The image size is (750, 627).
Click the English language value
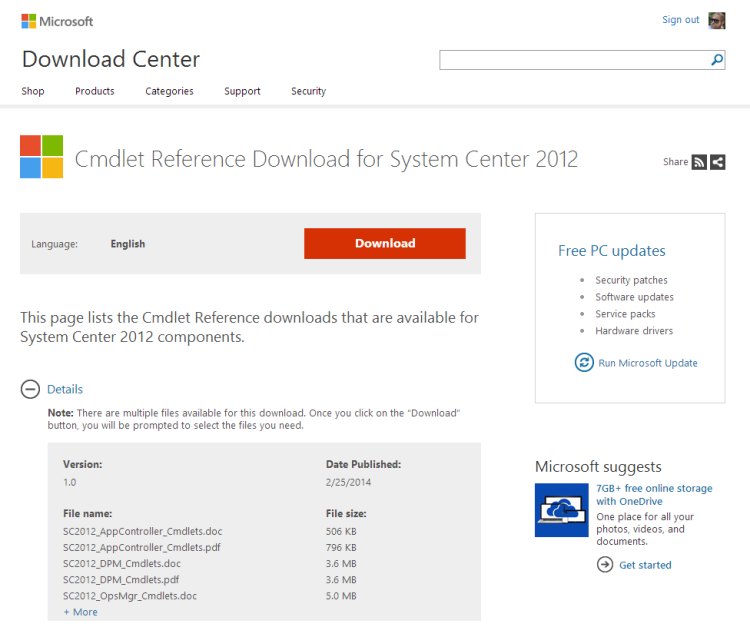coord(128,244)
